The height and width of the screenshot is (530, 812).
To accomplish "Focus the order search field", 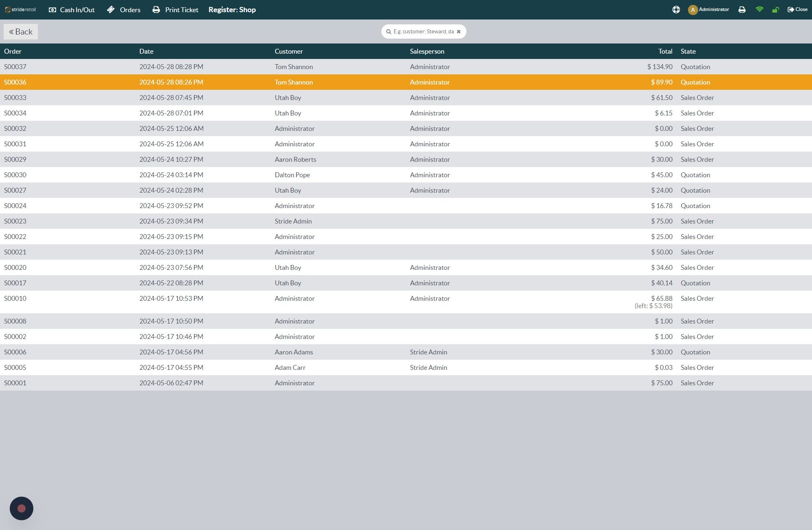I will tap(423, 32).
